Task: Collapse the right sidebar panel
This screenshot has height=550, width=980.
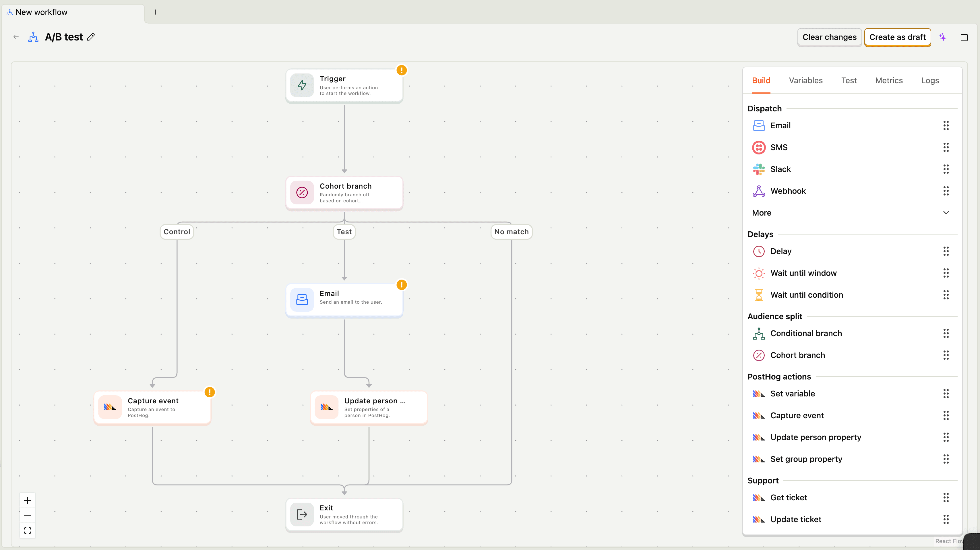Action: pos(965,37)
